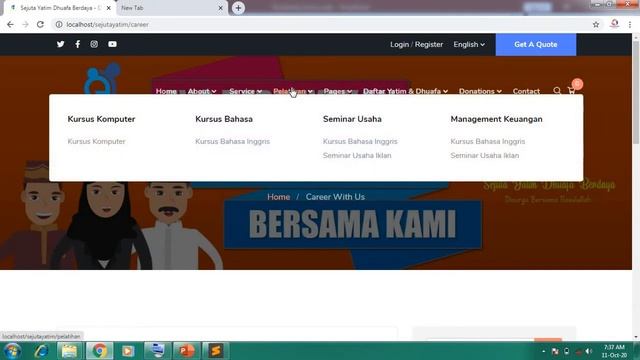640x360 pixels.
Task: Select Seminar Usaha Iklan under Seminar Usaha
Action: tap(357, 156)
